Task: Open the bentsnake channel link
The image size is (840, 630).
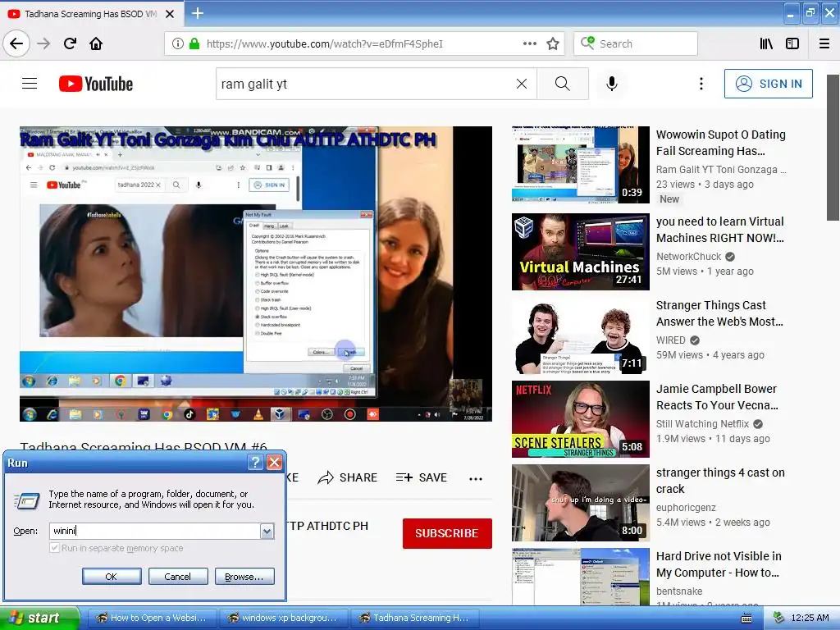Action: click(x=679, y=591)
